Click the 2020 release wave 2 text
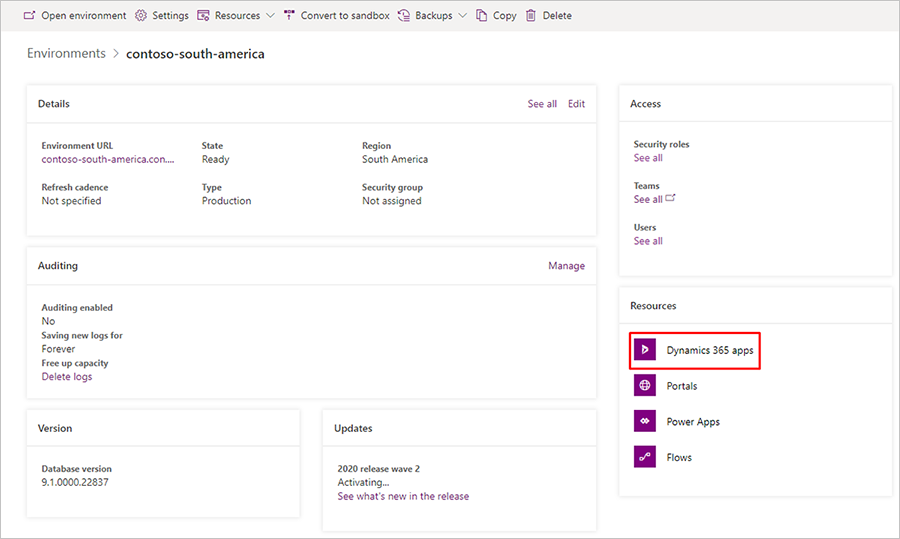The image size is (900, 539). coord(378,469)
